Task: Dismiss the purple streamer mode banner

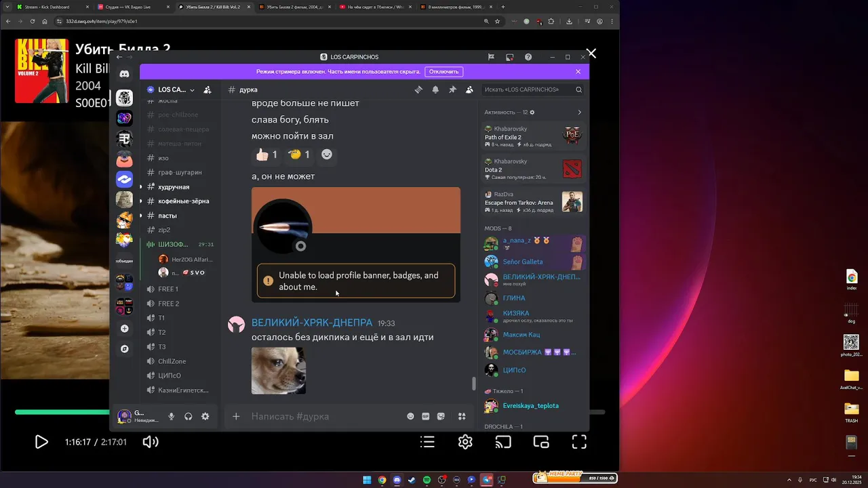Action: click(578, 71)
